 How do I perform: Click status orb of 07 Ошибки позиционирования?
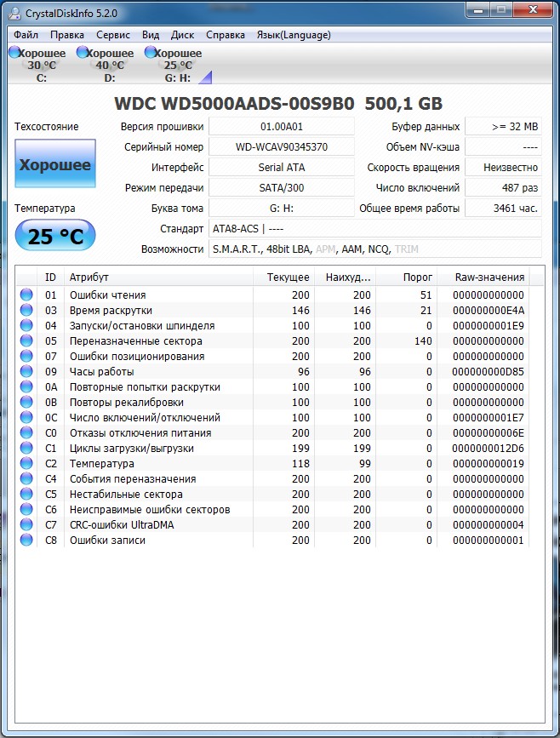(x=26, y=356)
